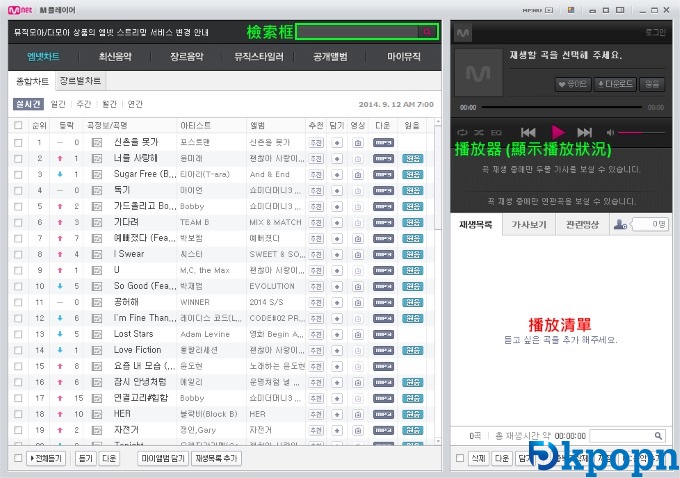This screenshot has height=478, width=680.
Task: Check the box for So Good row
Action: [x=18, y=286]
